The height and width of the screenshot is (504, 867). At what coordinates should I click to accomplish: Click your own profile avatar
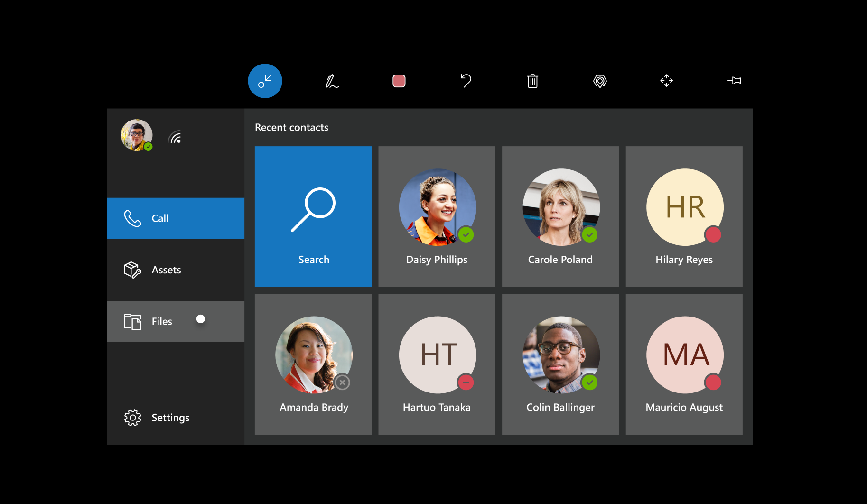coord(137,135)
